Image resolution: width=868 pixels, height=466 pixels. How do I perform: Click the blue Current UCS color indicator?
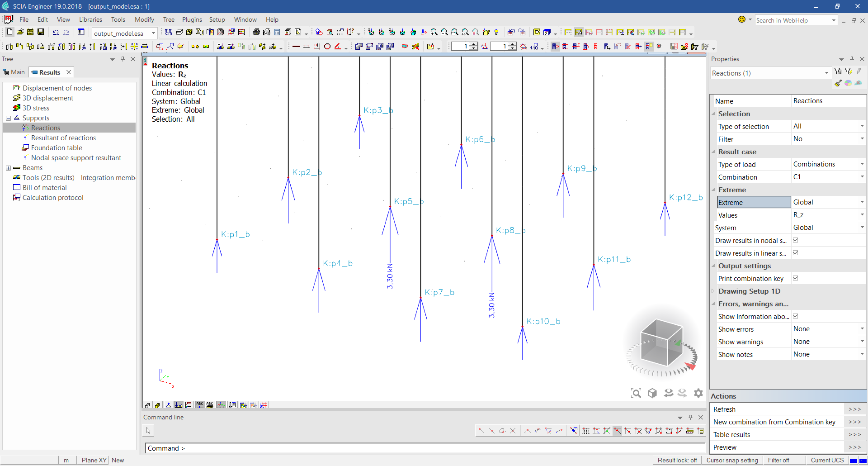click(x=854, y=461)
